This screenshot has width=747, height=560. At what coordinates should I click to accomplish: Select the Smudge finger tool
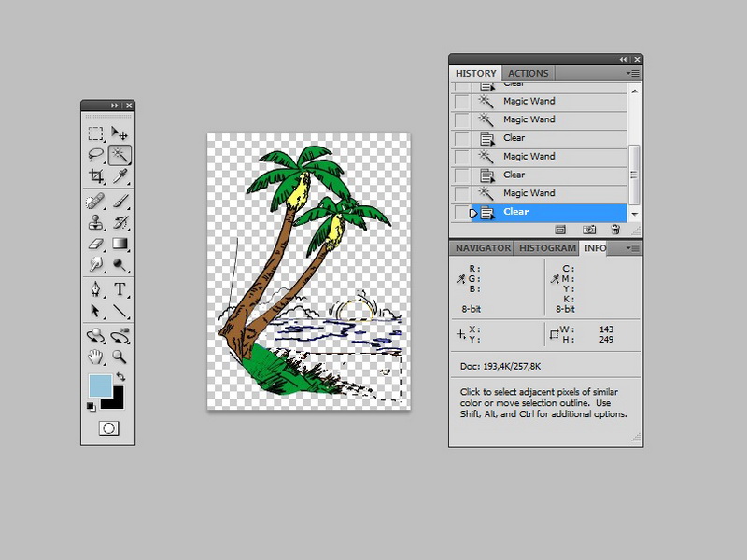pyautogui.click(x=96, y=264)
